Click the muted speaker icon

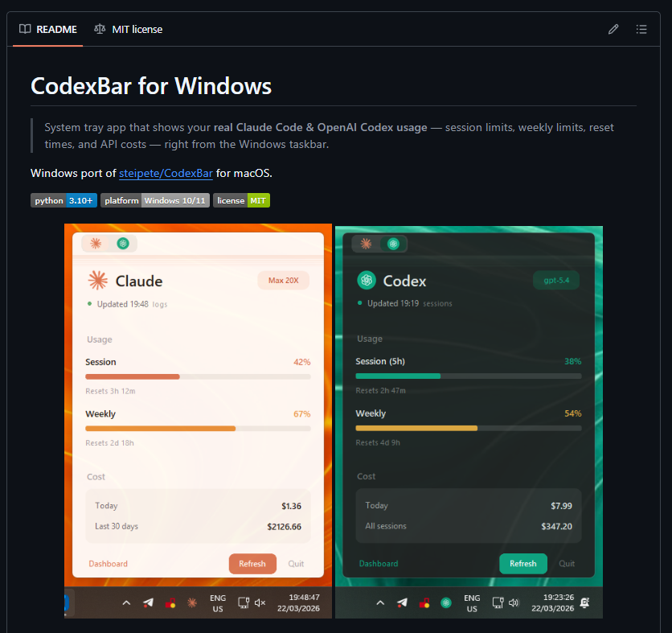[260, 603]
